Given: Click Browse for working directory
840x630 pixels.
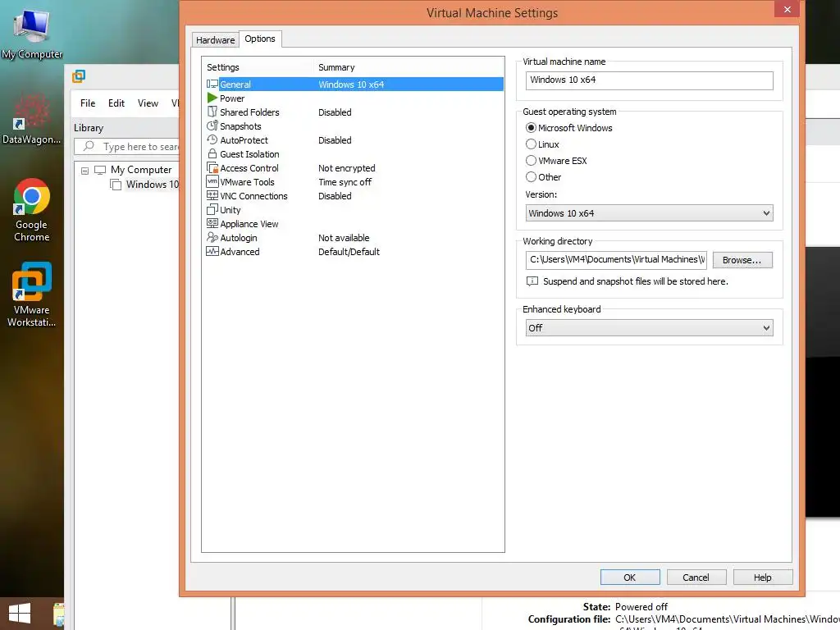Looking at the screenshot, I should tap(742, 260).
